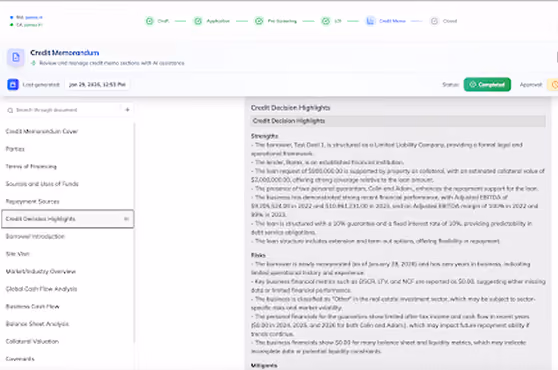Click the Jan 29, 2026 timestamp
Image resolution: width=558 pixels, height=370 pixels.
[x=97, y=85]
